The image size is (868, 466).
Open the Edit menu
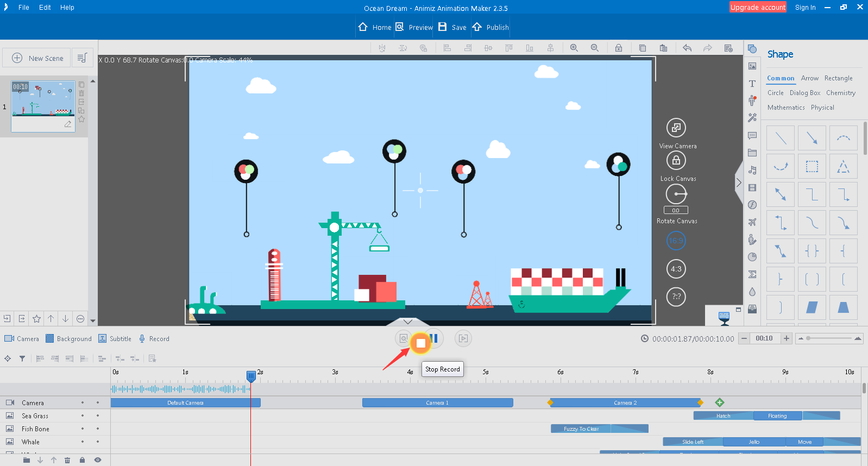pos(45,8)
